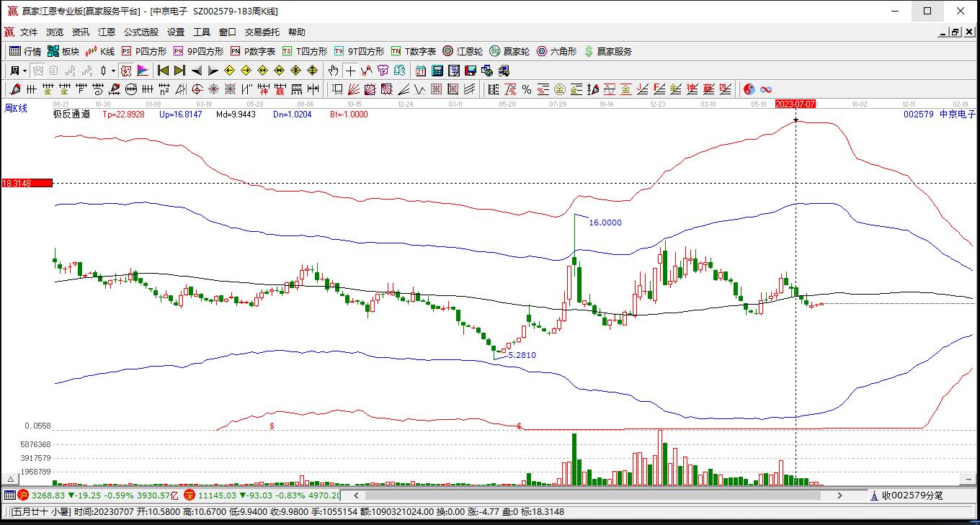
Task: Restore the inner chart window
Action: pos(955,32)
